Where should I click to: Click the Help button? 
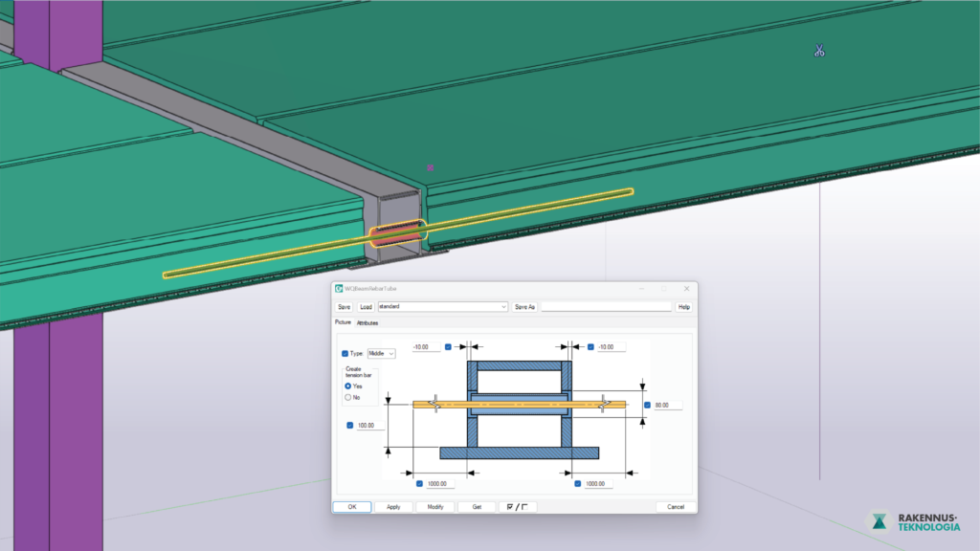683,307
